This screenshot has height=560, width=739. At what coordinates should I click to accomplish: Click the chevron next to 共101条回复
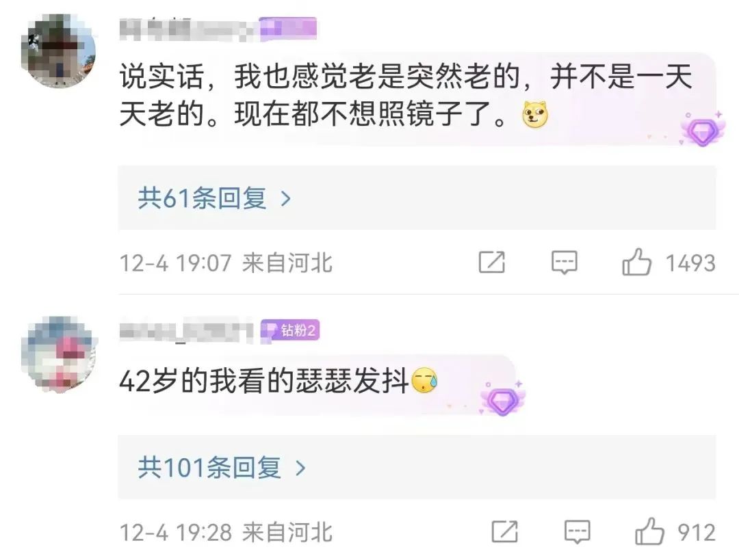click(x=300, y=468)
